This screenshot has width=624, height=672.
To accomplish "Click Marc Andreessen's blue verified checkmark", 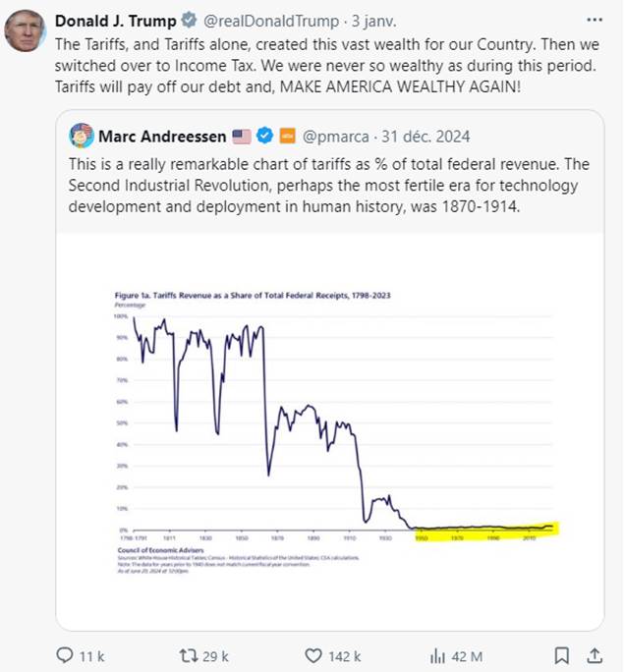I will pos(265,136).
